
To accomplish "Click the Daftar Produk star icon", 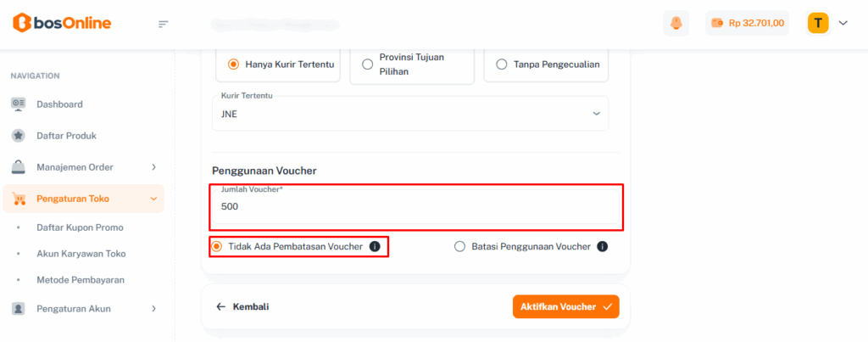I will pyautogui.click(x=19, y=136).
